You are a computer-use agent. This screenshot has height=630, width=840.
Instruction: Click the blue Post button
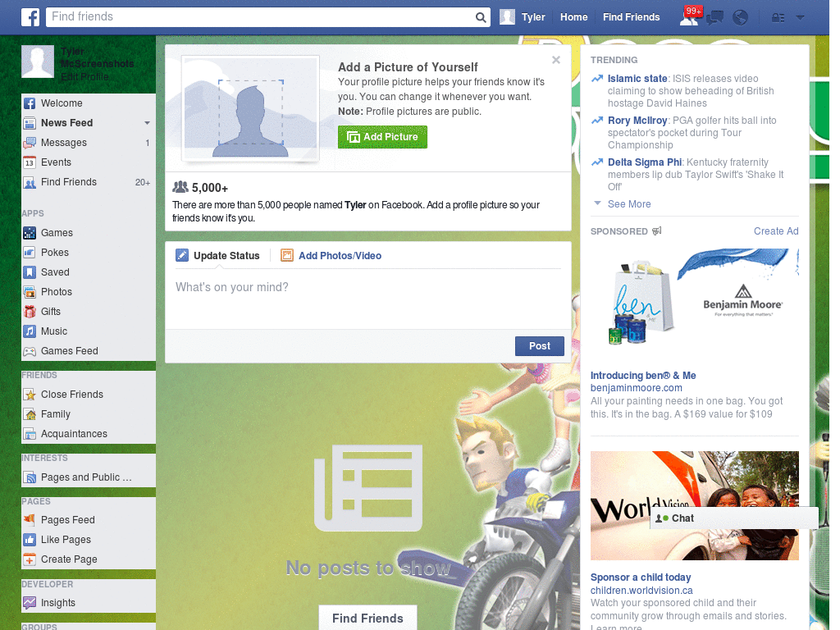click(x=540, y=346)
